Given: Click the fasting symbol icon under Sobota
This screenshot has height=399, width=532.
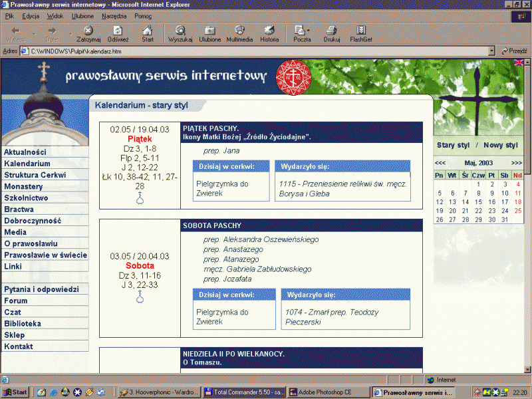Looking at the screenshot, I should [x=140, y=297].
